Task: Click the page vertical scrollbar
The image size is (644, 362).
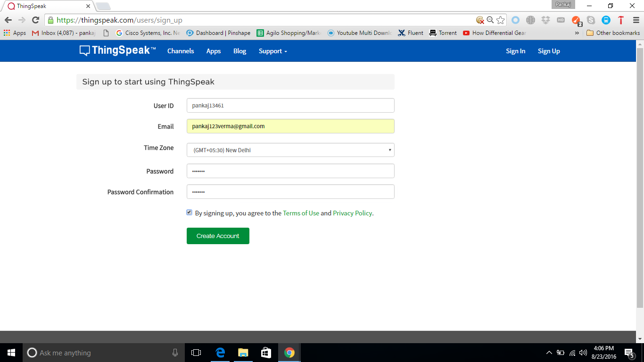Action: [640, 178]
